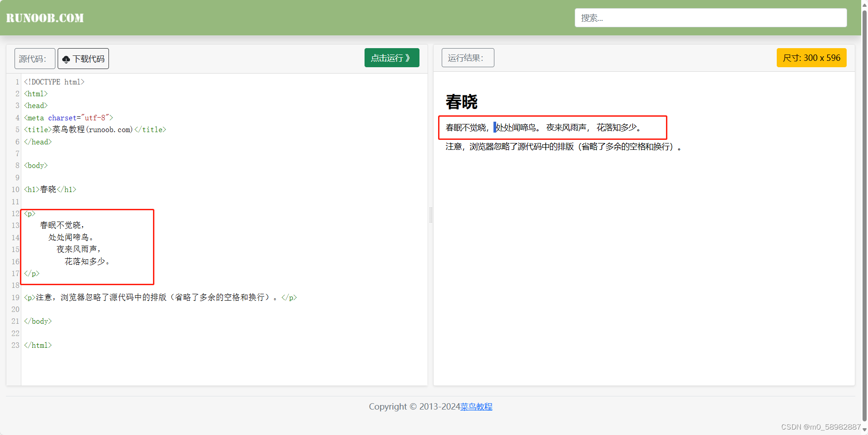Click the RUNOOB.COM logo
The width and height of the screenshot is (868, 435).
pyautogui.click(x=44, y=17)
